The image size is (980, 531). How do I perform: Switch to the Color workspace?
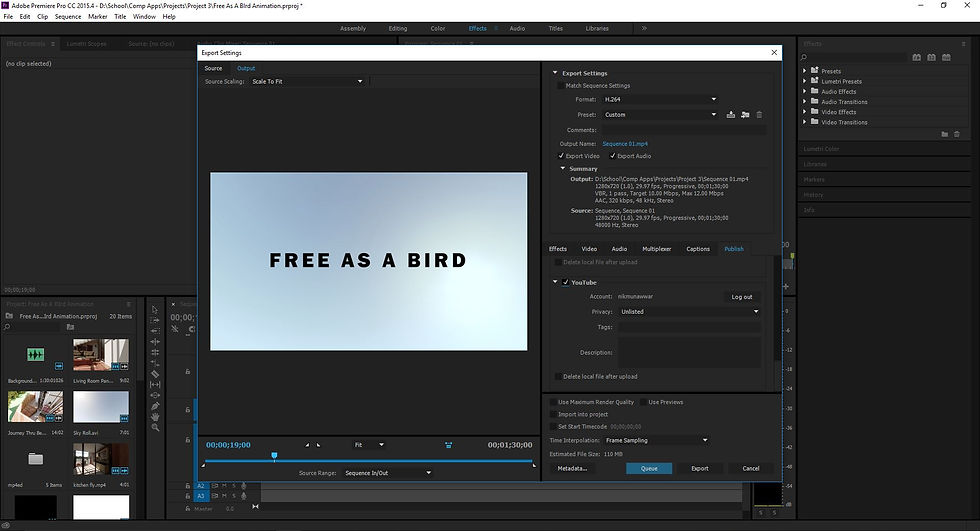point(438,29)
